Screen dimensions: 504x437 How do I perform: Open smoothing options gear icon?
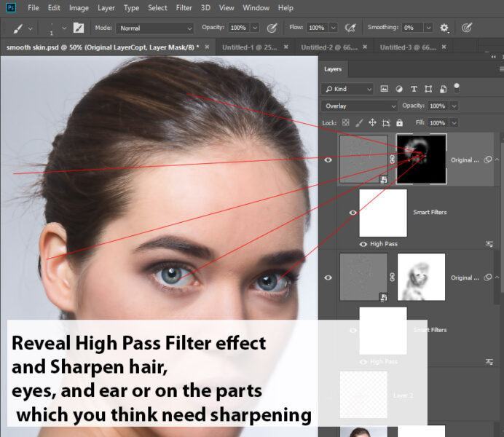tap(444, 28)
